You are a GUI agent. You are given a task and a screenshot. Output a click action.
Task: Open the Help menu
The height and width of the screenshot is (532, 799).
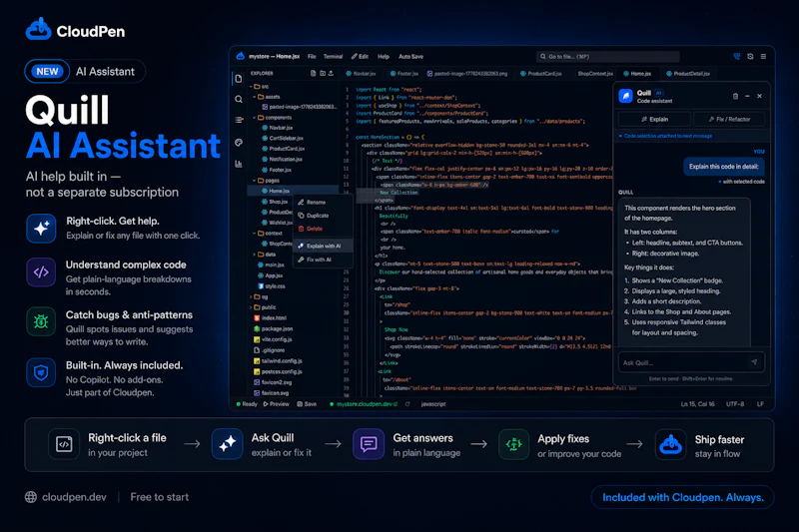point(384,57)
